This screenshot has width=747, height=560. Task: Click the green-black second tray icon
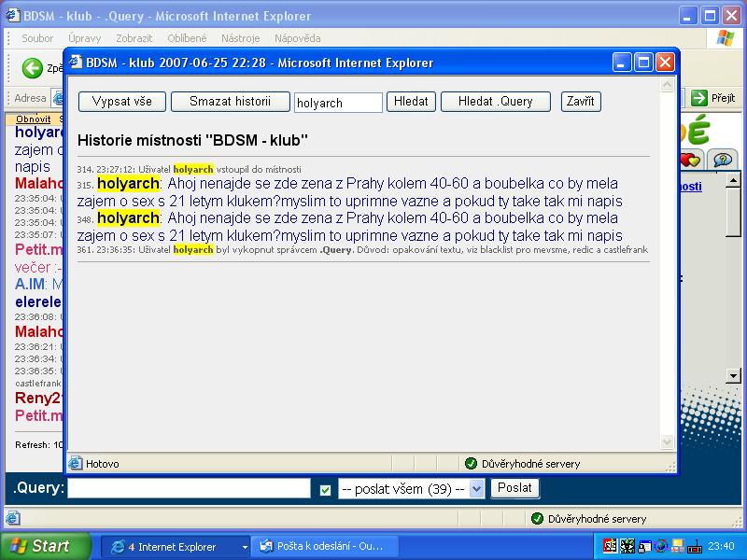(x=627, y=546)
